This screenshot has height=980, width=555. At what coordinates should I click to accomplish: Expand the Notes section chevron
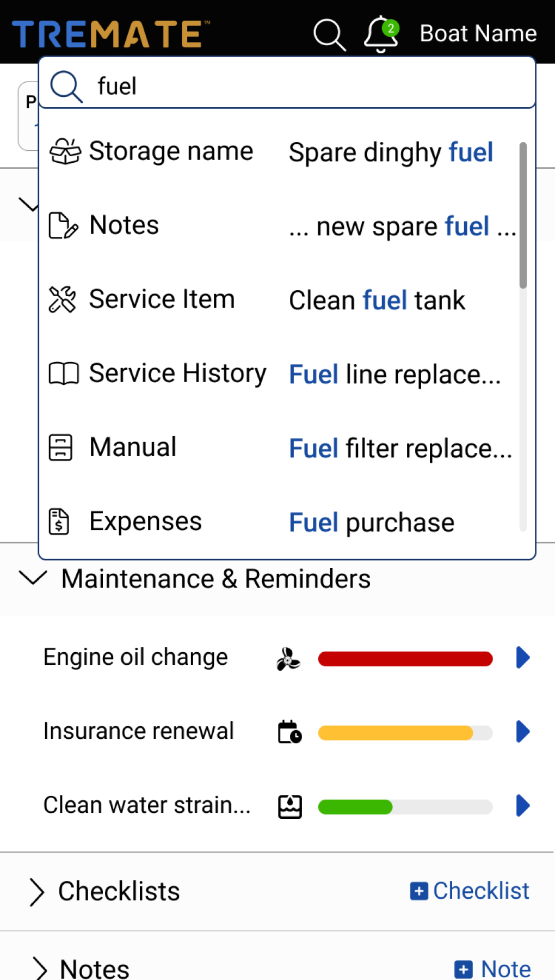39,969
